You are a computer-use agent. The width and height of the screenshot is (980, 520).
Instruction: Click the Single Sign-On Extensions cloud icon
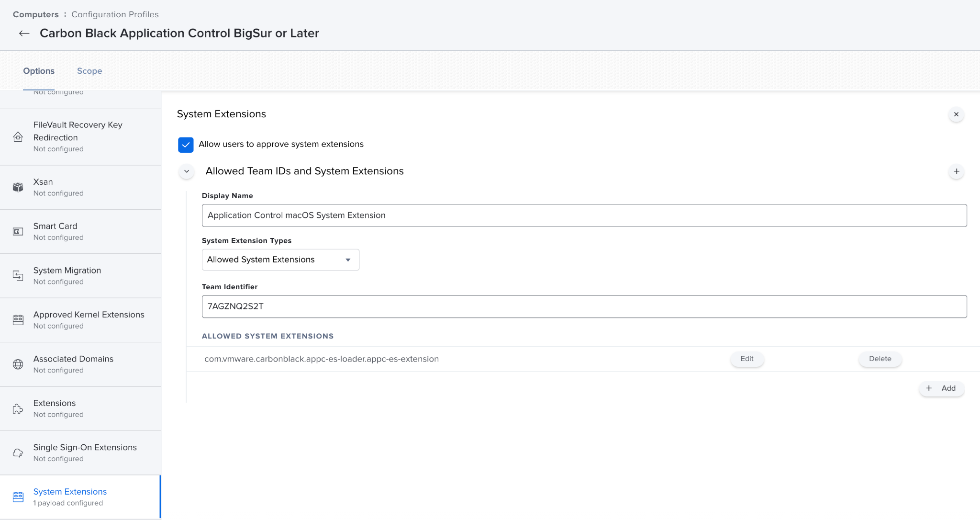[x=18, y=453]
